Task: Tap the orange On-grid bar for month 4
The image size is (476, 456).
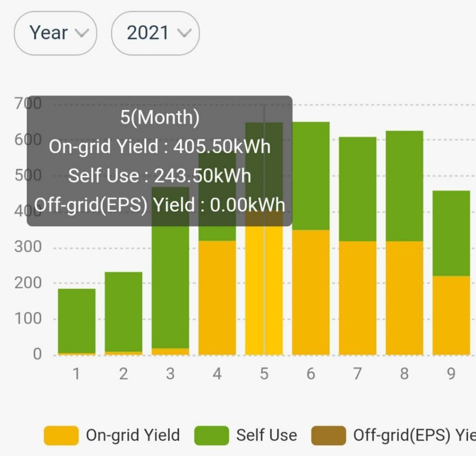Action: pos(217,297)
